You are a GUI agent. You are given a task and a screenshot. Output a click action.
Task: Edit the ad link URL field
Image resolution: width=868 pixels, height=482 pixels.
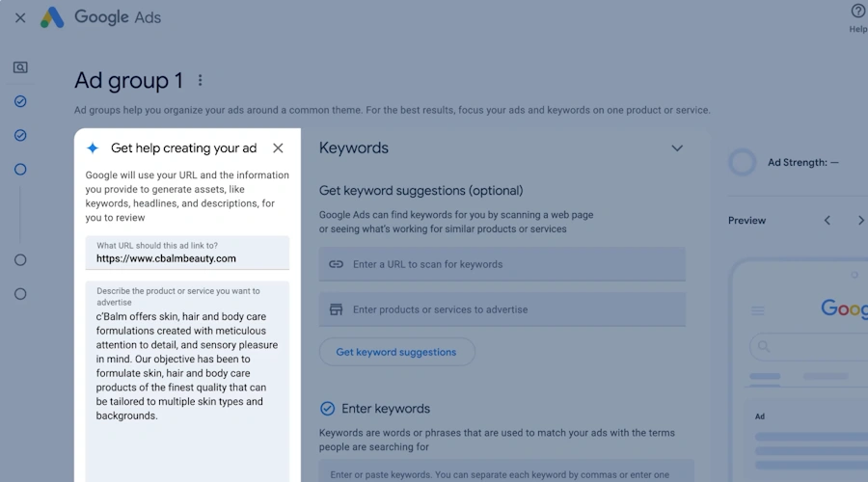[186, 258]
